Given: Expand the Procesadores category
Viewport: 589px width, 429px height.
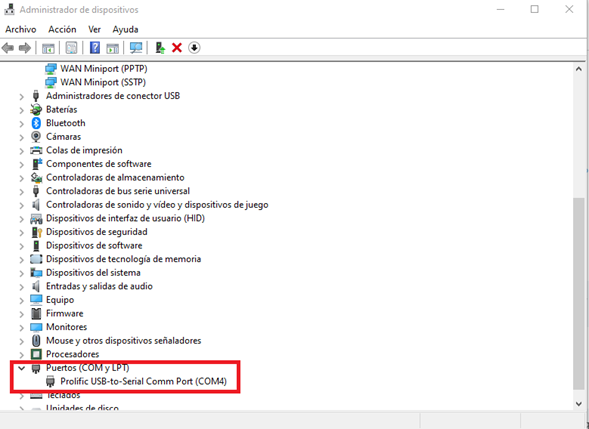Looking at the screenshot, I should pos(21,355).
